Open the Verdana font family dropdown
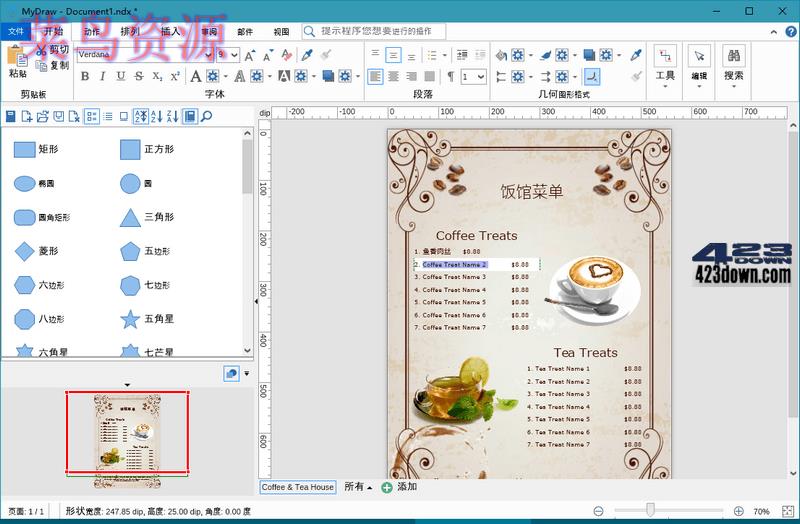Image resolution: width=800 pixels, height=524 pixels. pyautogui.click(x=209, y=55)
